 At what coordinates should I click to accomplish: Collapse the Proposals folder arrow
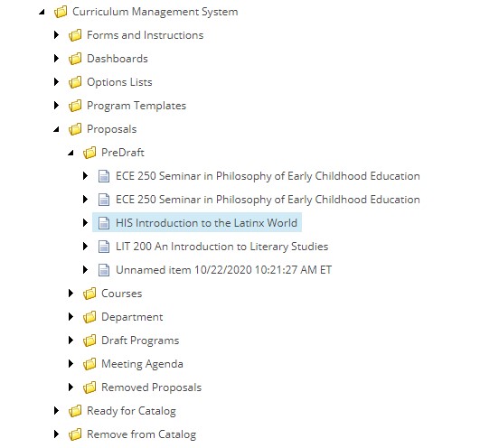point(56,129)
